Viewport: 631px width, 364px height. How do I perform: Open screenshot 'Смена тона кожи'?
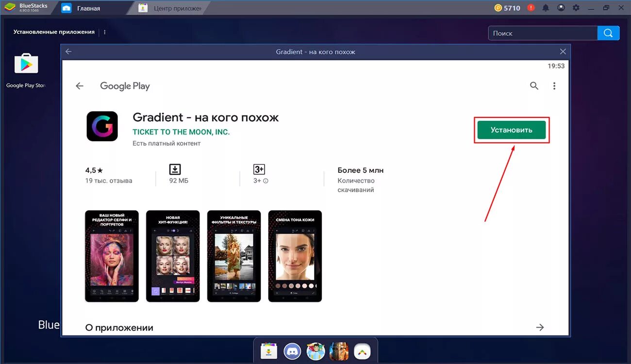tap(295, 256)
